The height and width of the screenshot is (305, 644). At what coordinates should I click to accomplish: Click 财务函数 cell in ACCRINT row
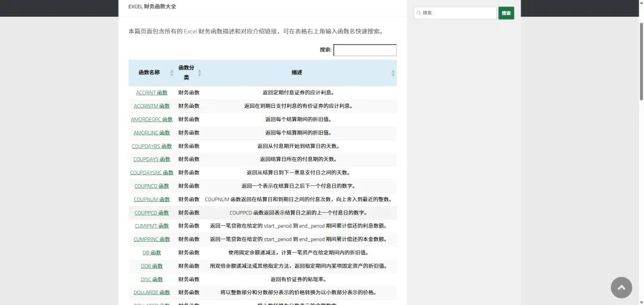(189, 93)
